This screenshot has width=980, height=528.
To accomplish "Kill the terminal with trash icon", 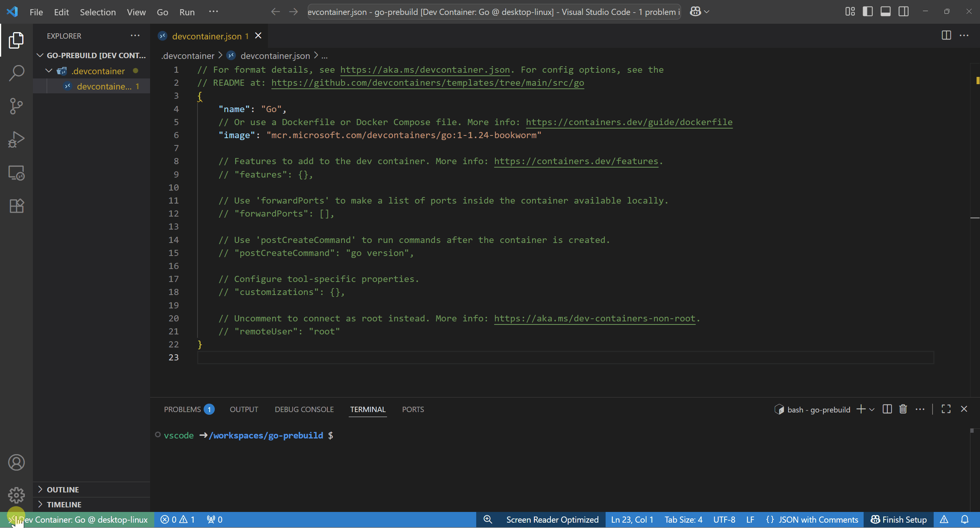I will tap(903, 409).
